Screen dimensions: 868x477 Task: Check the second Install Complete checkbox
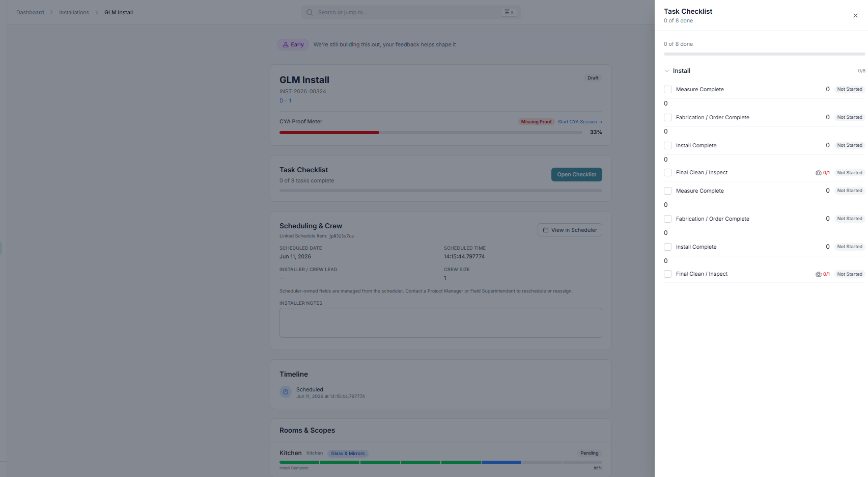(x=667, y=247)
